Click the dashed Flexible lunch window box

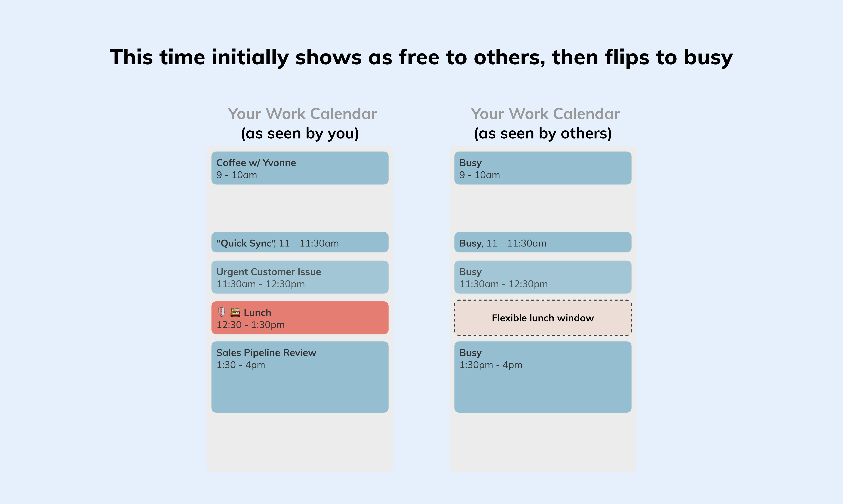pos(543,318)
